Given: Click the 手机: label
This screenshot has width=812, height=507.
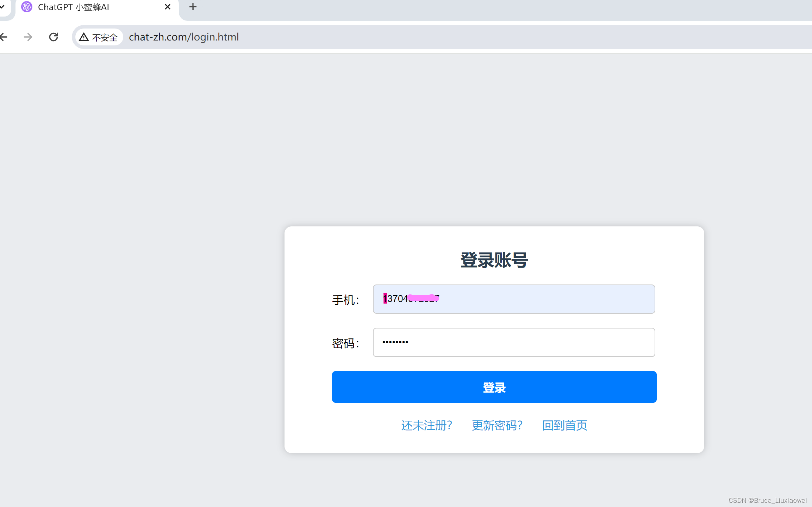Looking at the screenshot, I should (x=346, y=300).
